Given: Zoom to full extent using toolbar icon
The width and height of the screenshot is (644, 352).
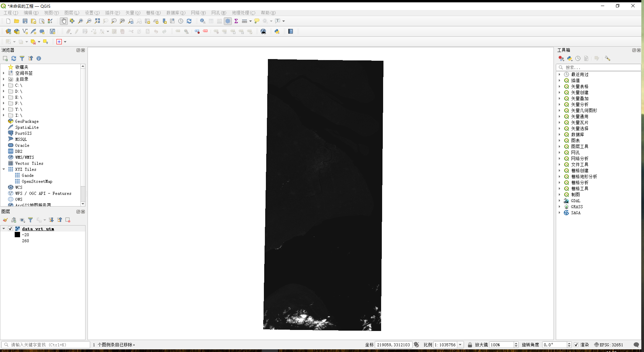Looking at the screenshot, I should coord(97,21).
